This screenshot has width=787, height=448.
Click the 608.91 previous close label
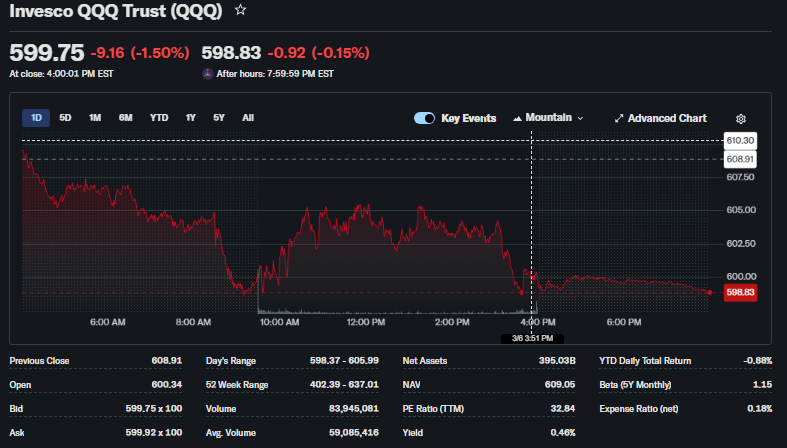click(x=740, y=159)
